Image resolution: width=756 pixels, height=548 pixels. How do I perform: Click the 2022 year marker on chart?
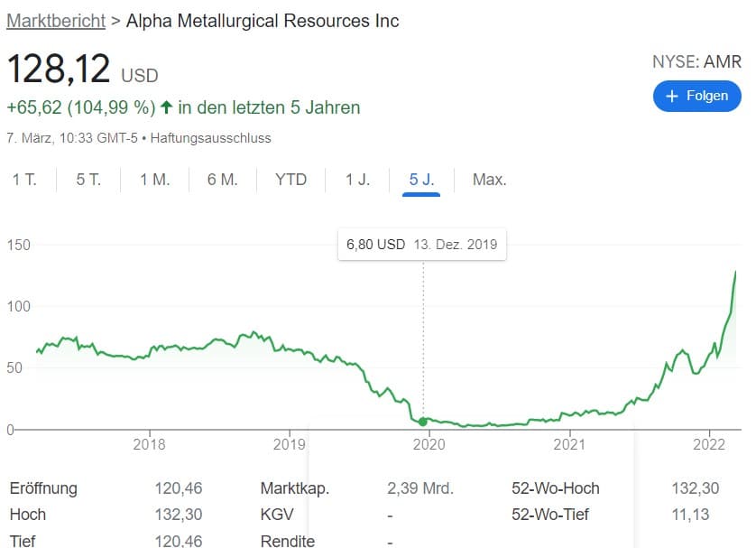709,444
